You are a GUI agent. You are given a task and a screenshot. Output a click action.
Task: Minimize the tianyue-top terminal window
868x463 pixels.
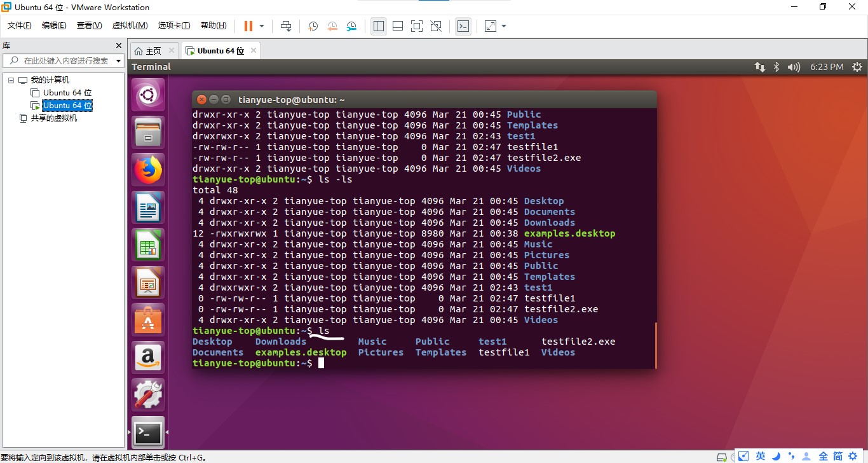[214, 99]
